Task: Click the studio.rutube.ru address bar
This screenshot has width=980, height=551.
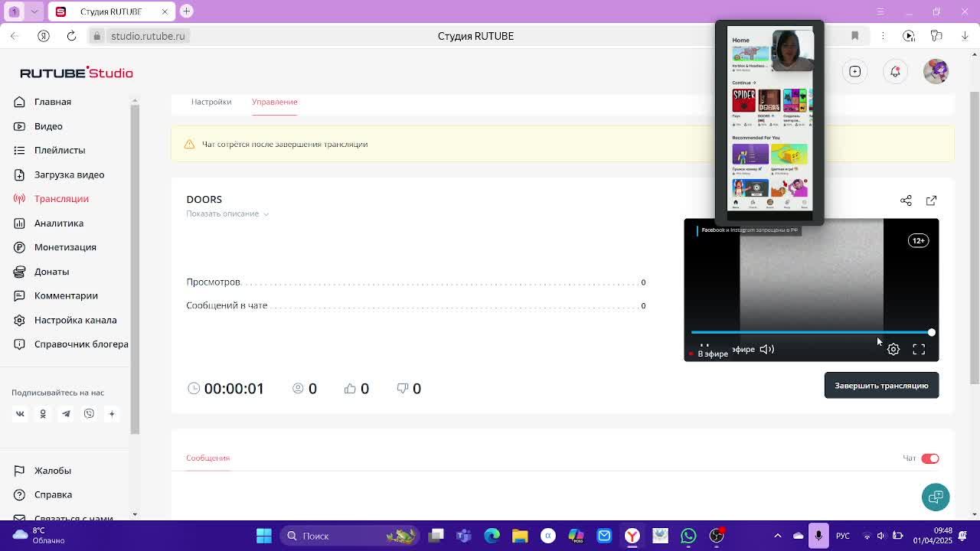Action: coord(148,36)
